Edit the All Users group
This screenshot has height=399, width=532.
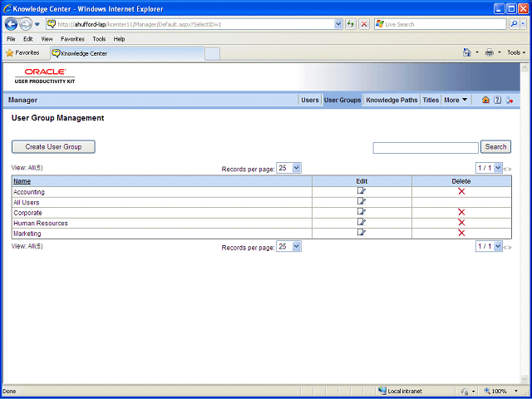(x=362, y=201)
